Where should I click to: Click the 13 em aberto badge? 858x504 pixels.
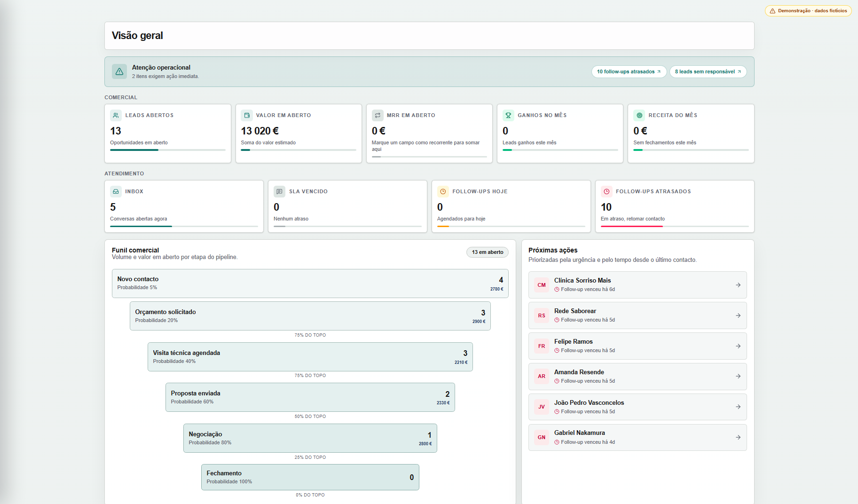[x=488, y=252]
